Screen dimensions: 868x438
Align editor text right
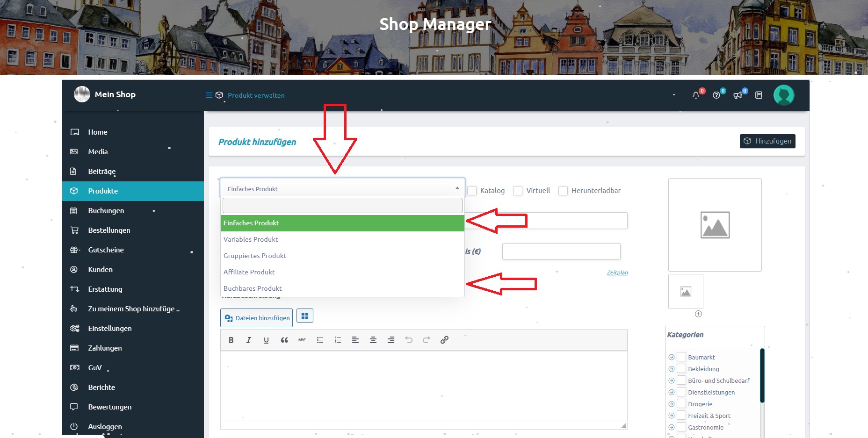coord(391,340)
